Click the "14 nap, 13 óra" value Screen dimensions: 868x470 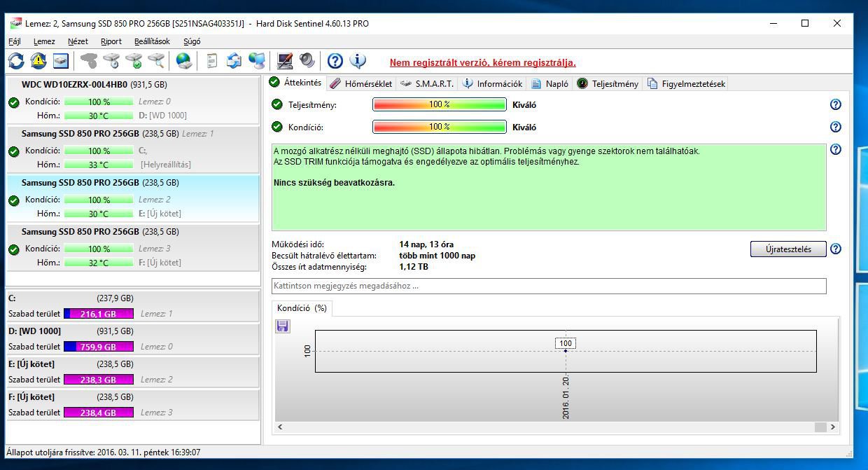coord(426,244)
